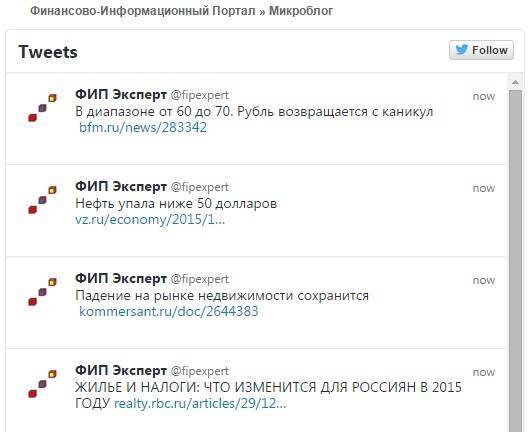Click ФИП Эксперт name on first tweet
Screen dimensions: 530x432
[x=121, y=95]
